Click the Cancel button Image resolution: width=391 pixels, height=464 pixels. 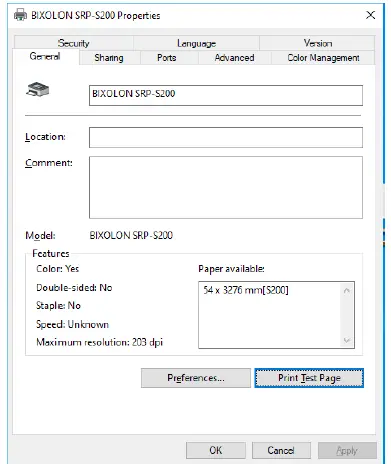[281, 451]
